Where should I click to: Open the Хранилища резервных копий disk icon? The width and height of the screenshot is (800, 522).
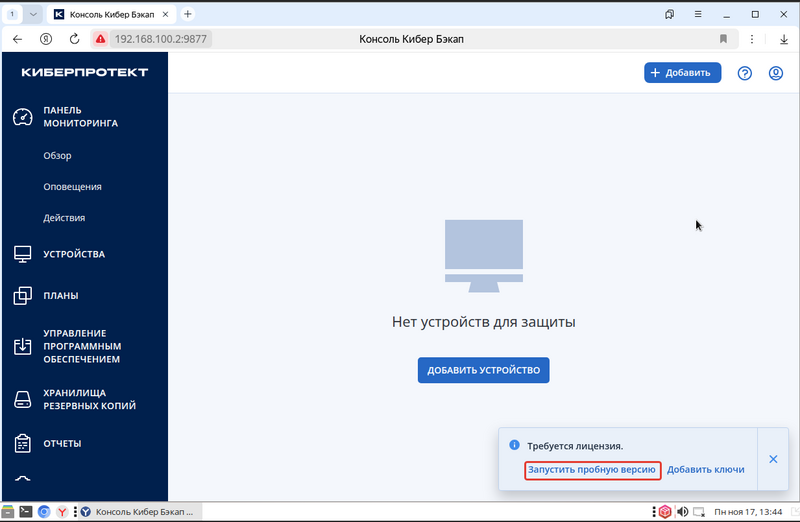(x=22, y=400)
